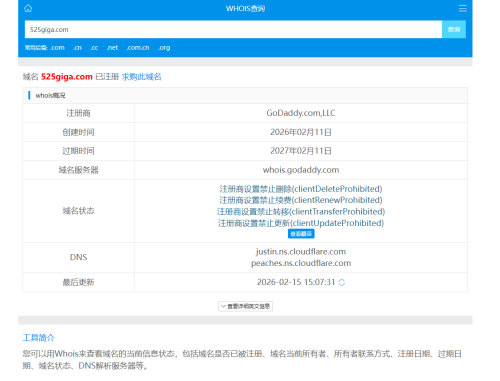Select whois.godaddy.com server value
This screenshot has width=500, height=381.
coord(301,170)
